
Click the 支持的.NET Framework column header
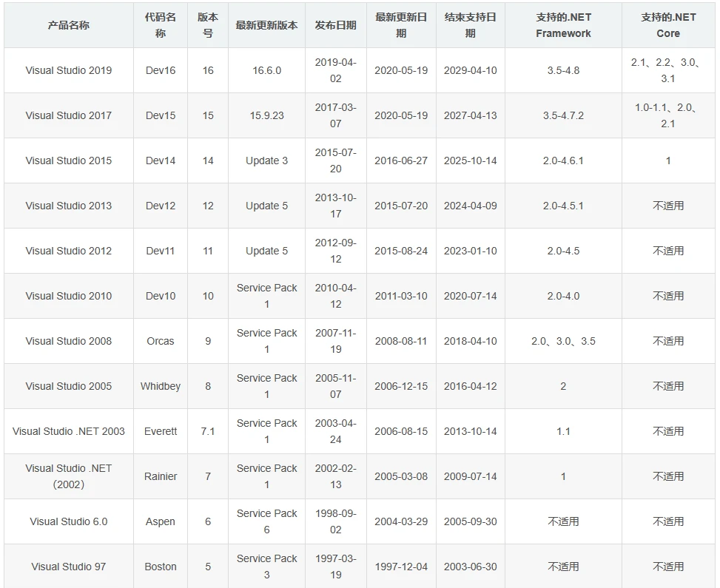click(563, 25)
